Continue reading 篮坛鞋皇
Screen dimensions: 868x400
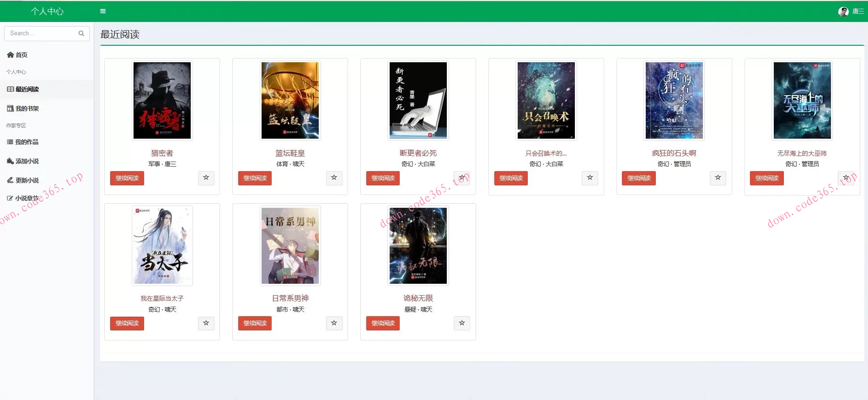pos(255,178)
